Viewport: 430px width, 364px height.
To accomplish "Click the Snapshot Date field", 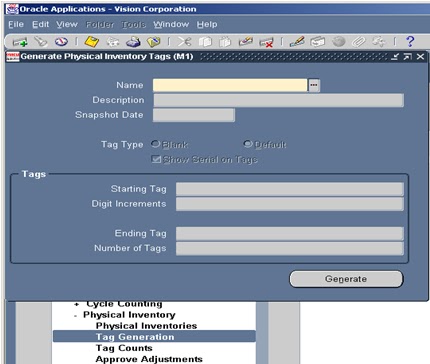I will (194, 115).
